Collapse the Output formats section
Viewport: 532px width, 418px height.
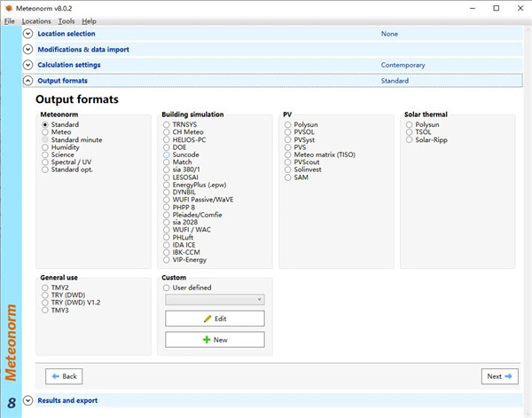[28, 81]
